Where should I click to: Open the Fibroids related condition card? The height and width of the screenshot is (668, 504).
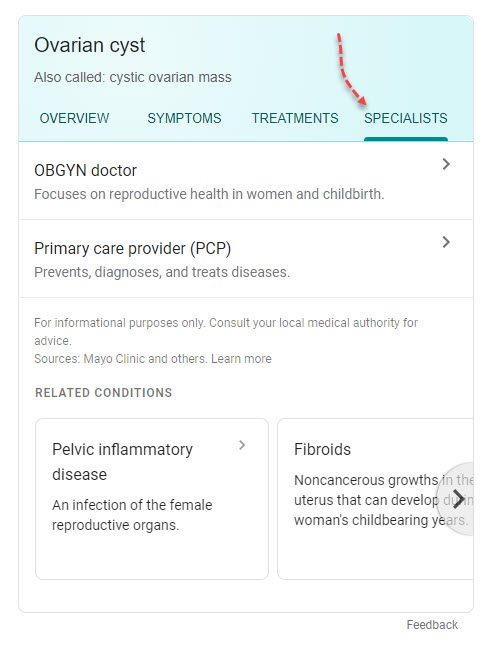pyautogui.click(x=375, y=499)
